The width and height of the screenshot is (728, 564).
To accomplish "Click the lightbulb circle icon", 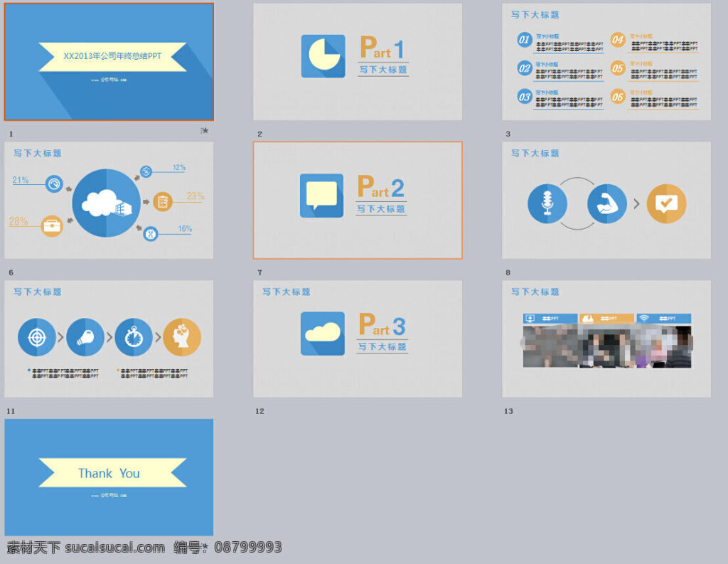I will (x=85, y=337).
